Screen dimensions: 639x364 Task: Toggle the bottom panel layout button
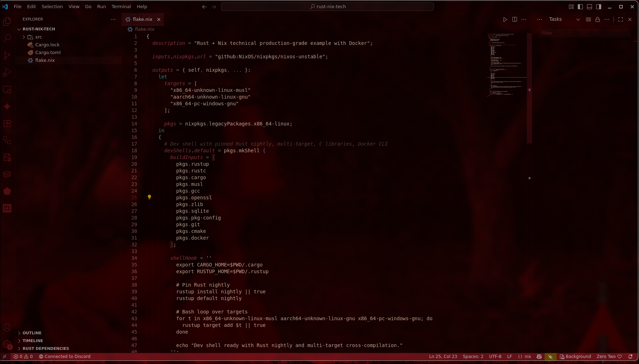click(x=589, y=7)
